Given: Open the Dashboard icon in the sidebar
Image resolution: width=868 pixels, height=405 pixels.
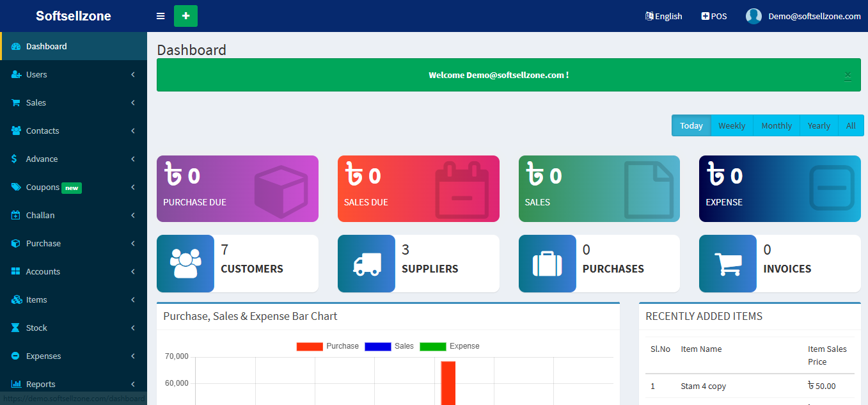Looking at the screenshot, I should (x=15, y=46).
